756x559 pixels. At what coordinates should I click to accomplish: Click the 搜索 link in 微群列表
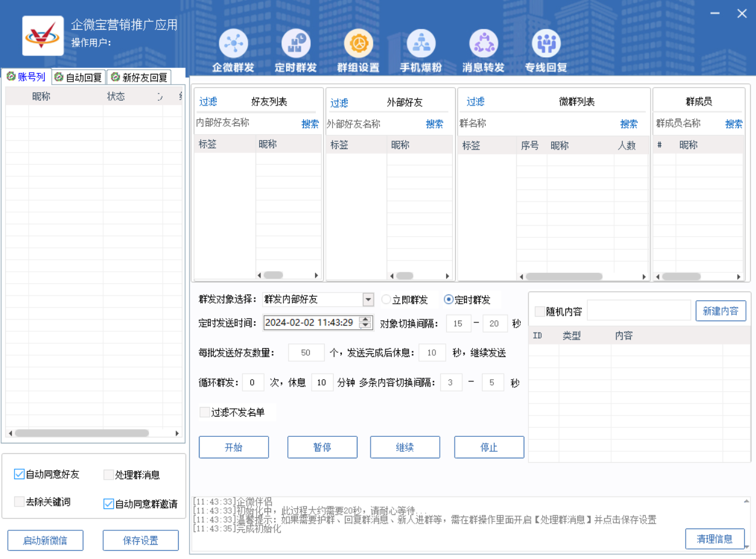(629, 124)
